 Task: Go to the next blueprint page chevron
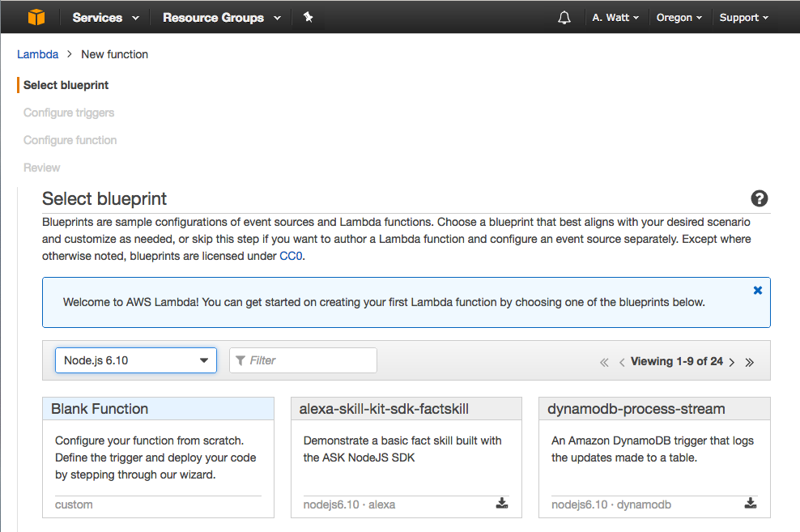pyautogui.click(x=731, y=361)
